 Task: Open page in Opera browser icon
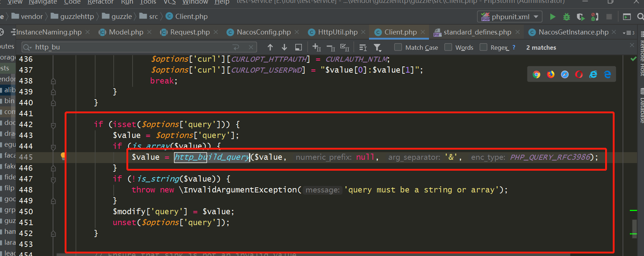tap(579, 74)
